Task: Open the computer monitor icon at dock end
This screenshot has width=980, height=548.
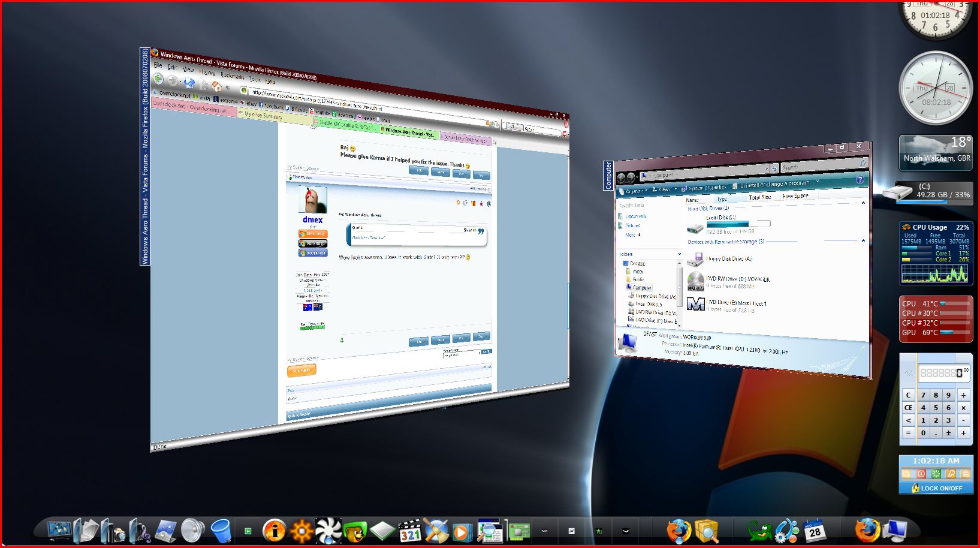Action: tap(895, 531)
